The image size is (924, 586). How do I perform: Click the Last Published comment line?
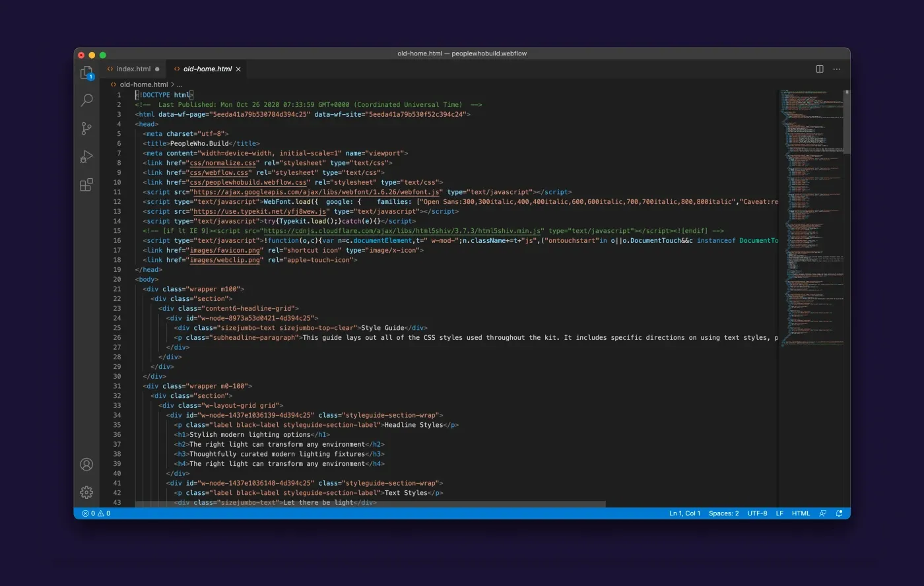308,105
